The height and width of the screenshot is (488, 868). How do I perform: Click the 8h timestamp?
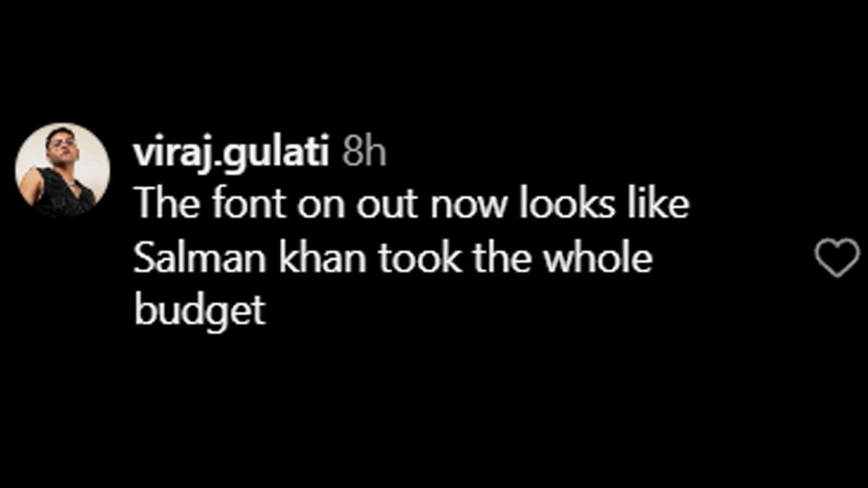tap(364, 153)
